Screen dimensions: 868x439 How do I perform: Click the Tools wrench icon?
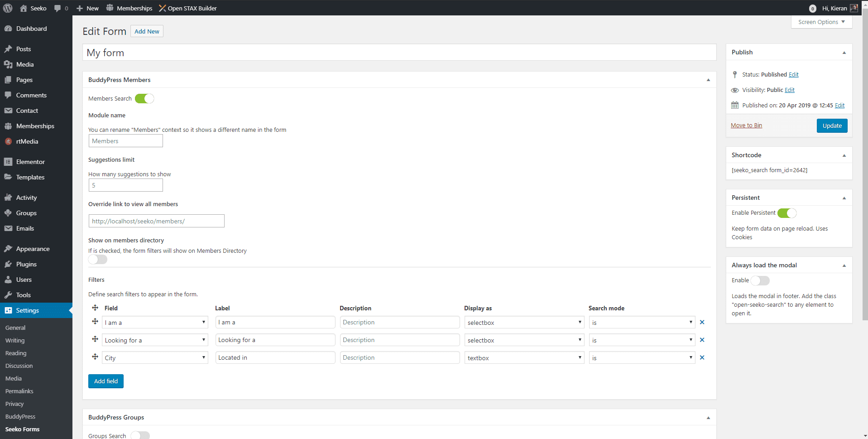click(x=8, y=295)
